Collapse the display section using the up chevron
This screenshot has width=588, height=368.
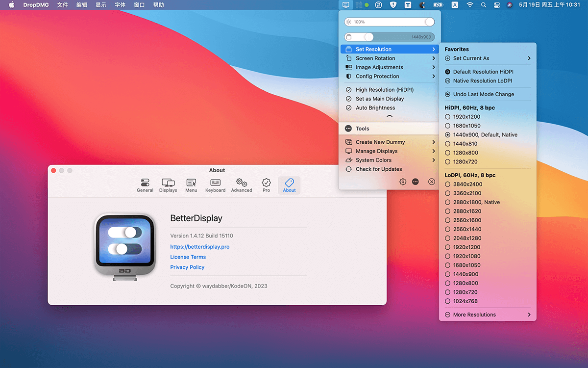[x=390, y=117]
